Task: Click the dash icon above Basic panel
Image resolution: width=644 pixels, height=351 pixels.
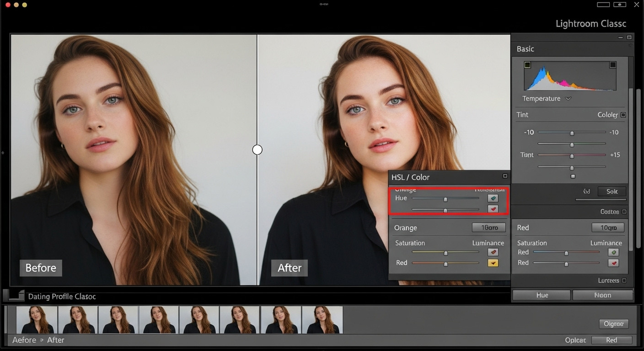Action: 621,37
